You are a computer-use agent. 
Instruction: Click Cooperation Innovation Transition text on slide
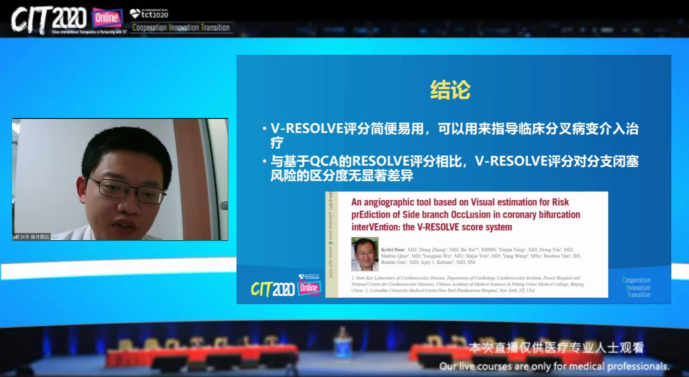(x=636, y=287)
